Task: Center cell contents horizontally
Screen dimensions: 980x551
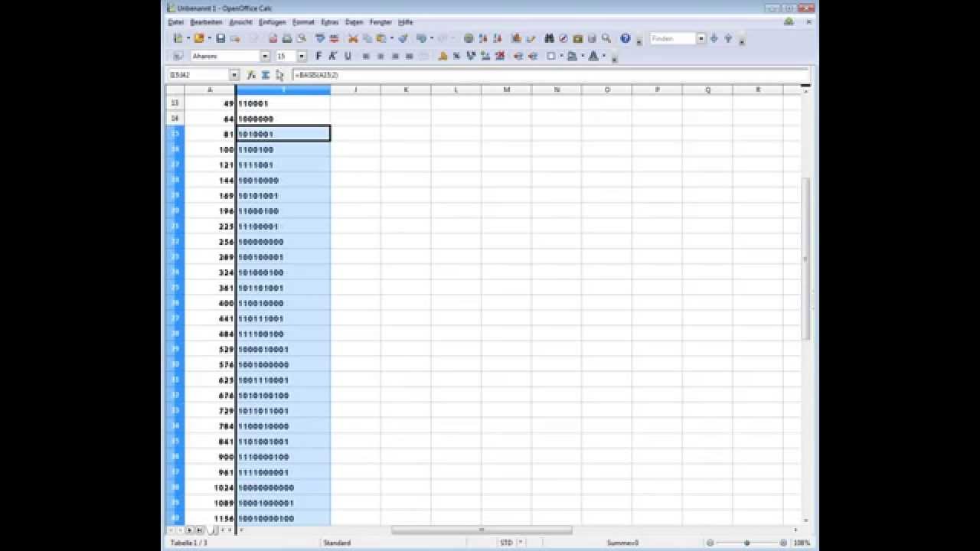Action: 381,56
